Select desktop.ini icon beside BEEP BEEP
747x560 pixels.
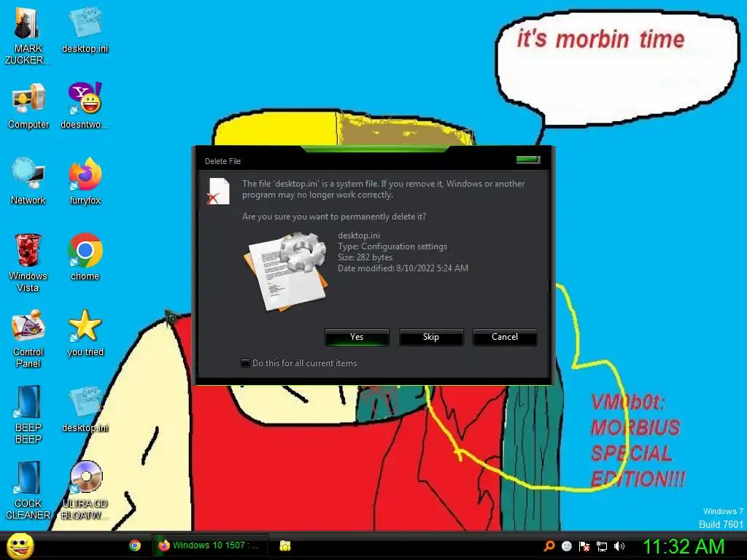coord(85,408)
